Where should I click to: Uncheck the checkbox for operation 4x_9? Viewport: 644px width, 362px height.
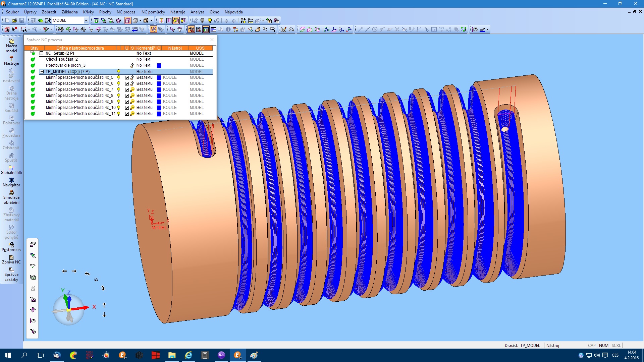(127, 102)
